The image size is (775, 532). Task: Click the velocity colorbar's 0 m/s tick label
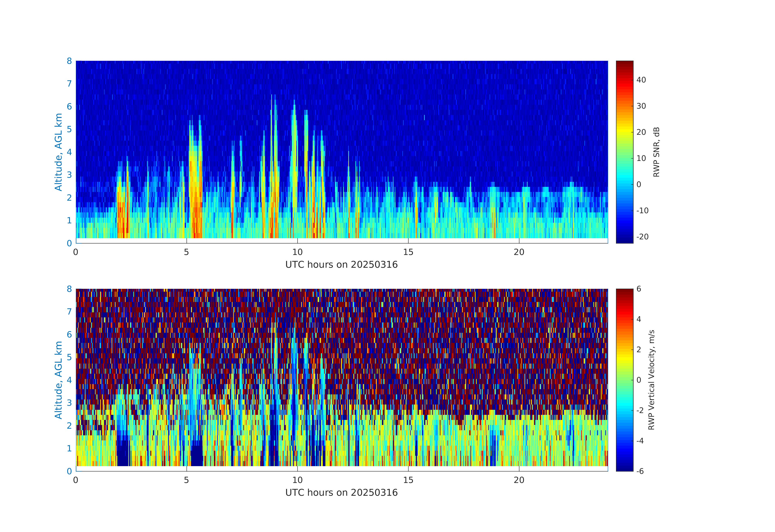pos(639,380)
